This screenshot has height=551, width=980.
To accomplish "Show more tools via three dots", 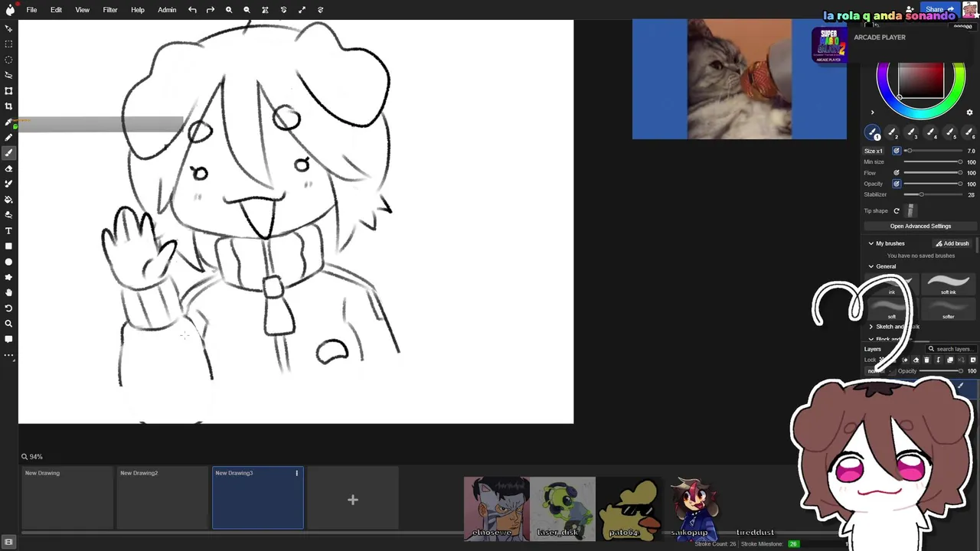I will pyautogui.click(x=8, y=355).
